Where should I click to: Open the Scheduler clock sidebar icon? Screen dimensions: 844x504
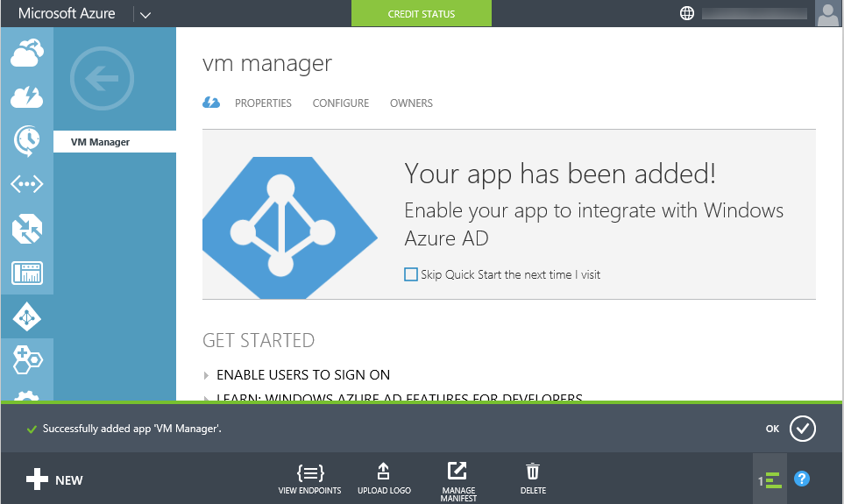27,141
